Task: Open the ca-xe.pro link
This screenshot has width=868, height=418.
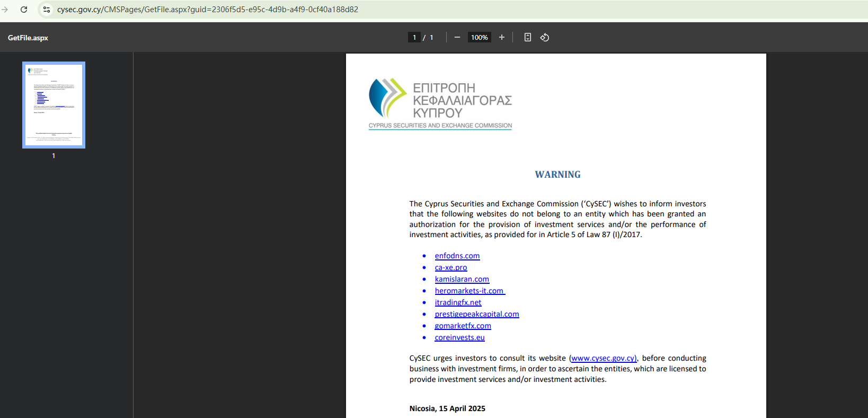Action: click(451, 267)
